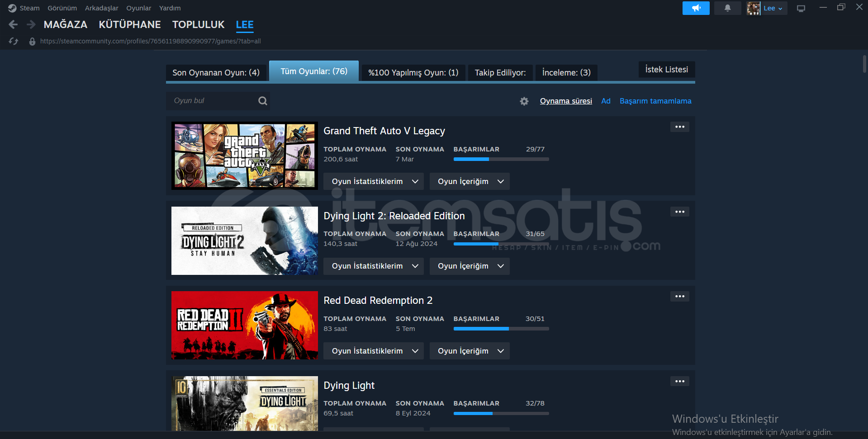Open the Dying Light game title
The height and width of the screenshot is (439, 868).
point(349,386)
